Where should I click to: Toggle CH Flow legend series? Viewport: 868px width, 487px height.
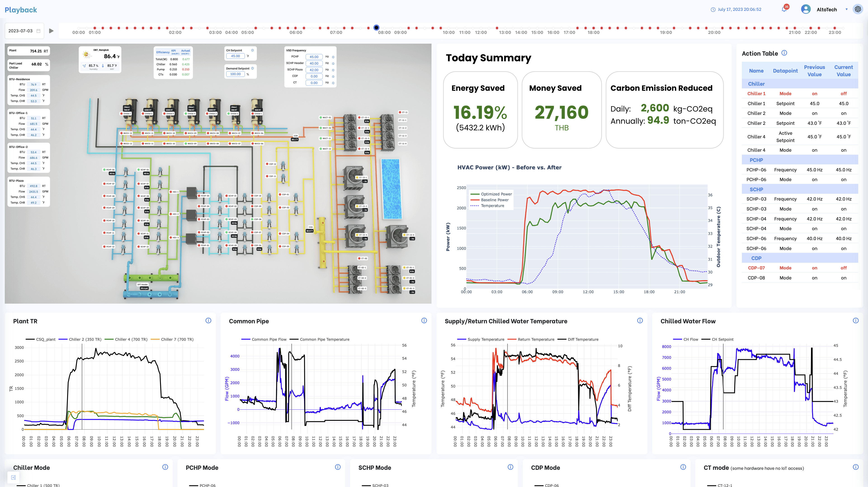coord(686,339)
